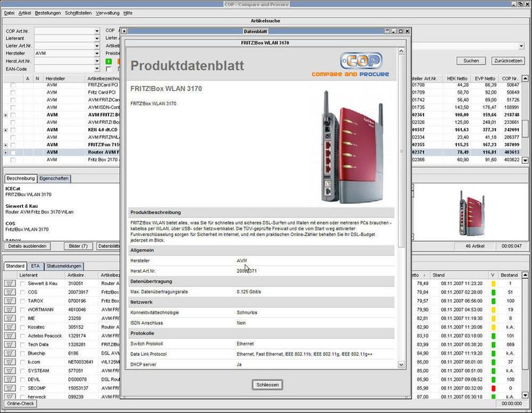Open Bilder (7) button

pos(78,246)
